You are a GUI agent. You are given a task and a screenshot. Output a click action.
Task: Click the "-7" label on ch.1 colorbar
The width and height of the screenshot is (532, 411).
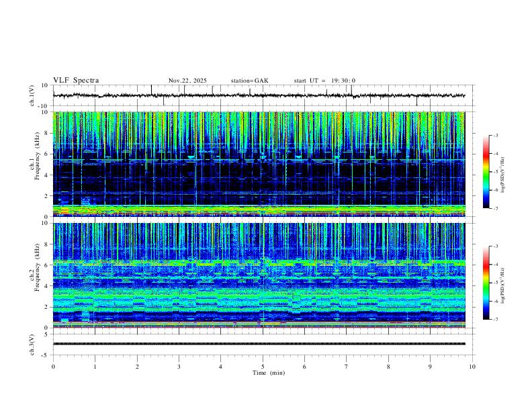[495, 209]
